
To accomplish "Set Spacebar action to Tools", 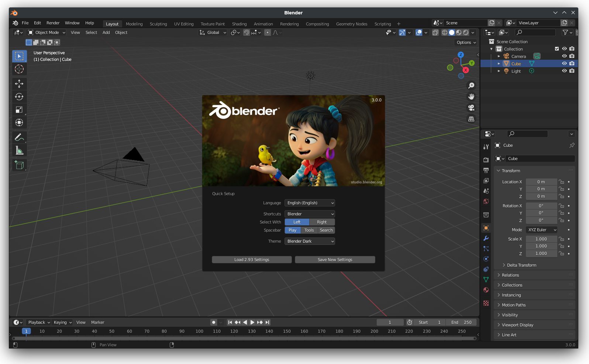I will 309,230.
